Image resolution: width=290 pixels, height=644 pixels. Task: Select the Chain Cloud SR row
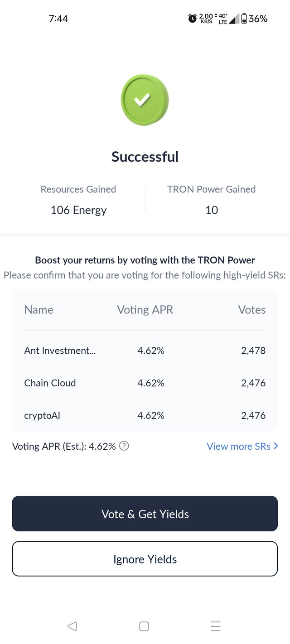click(145, 383)
